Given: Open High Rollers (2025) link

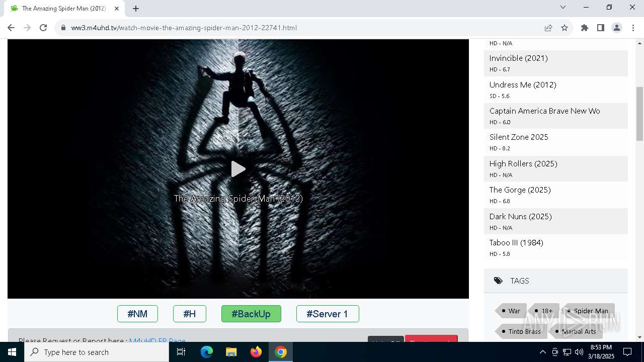Looking at the screenshot, I should pyautogui.click(x=523, y=163).
